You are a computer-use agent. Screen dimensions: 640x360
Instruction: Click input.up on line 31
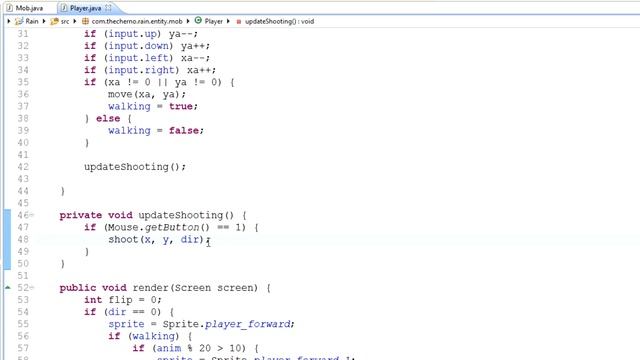133,33
